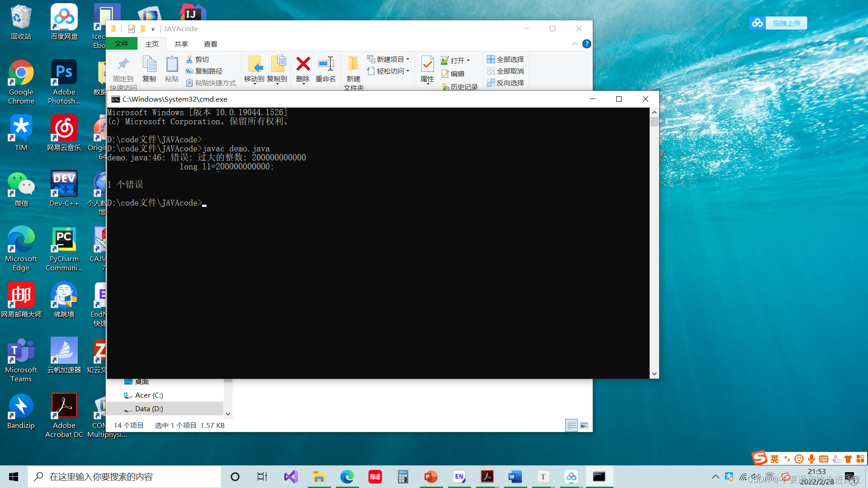The width and height of the screenshot is (868, 488).
Task: Click the New folder (新建文件夹) icon
Action: click(354, 72)
